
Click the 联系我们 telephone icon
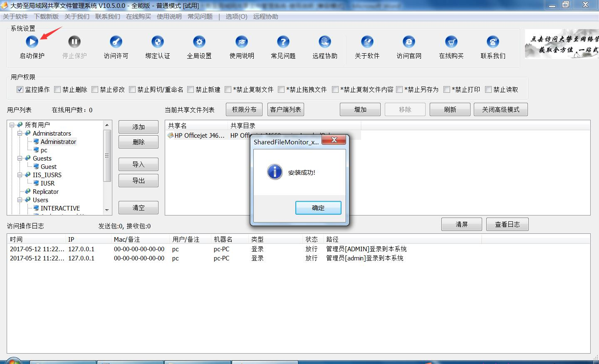tap(493, 42)
